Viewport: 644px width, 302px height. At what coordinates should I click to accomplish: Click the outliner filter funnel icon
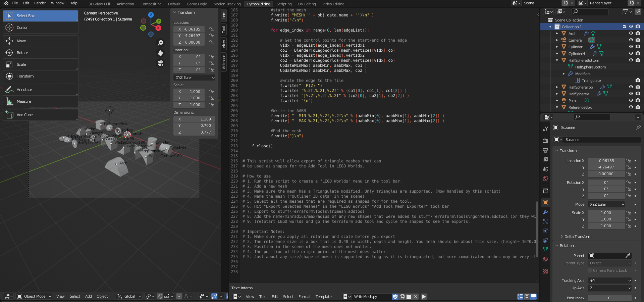(x=626, y=12)
